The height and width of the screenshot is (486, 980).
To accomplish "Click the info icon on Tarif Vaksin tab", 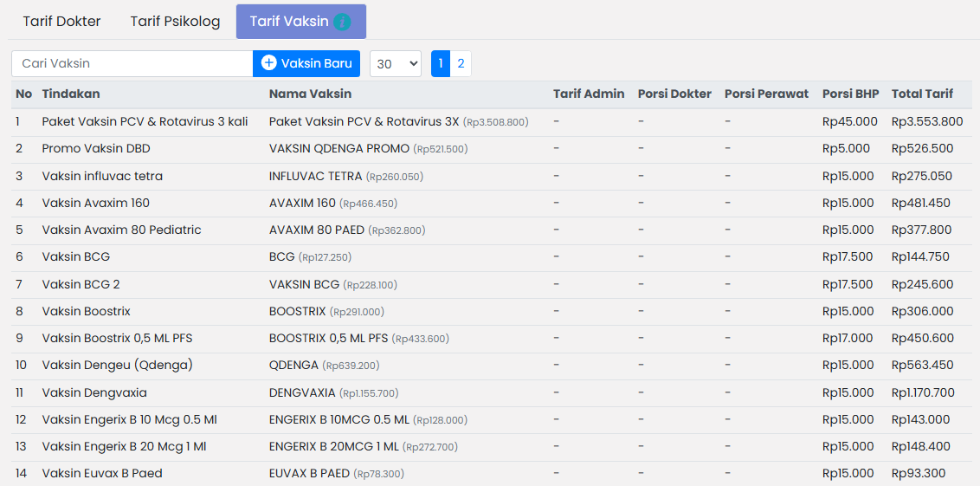I will (x=342, y=22).
